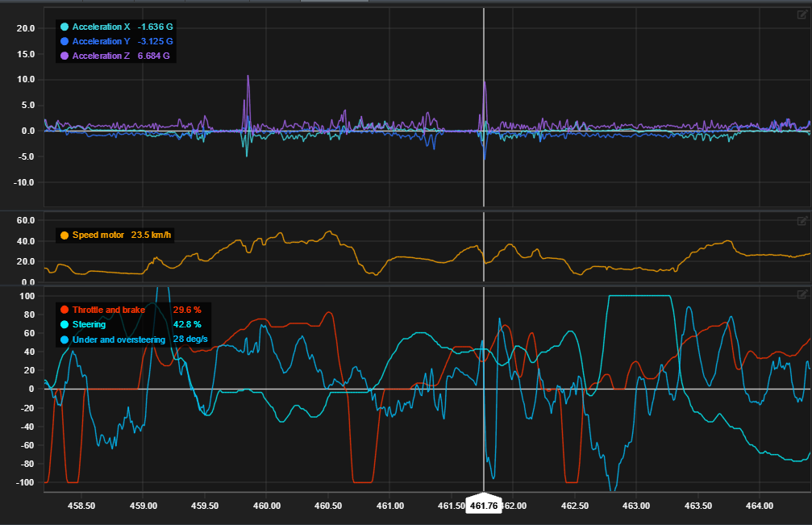
Task: Open edit icon for acceleration chart
Action: click(x=802, y=15)
